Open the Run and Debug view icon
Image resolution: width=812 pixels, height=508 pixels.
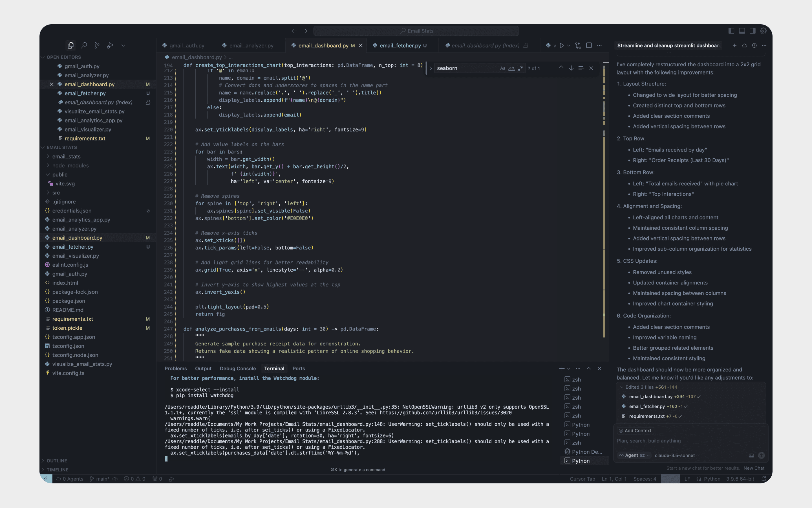(x=110, y=45)
